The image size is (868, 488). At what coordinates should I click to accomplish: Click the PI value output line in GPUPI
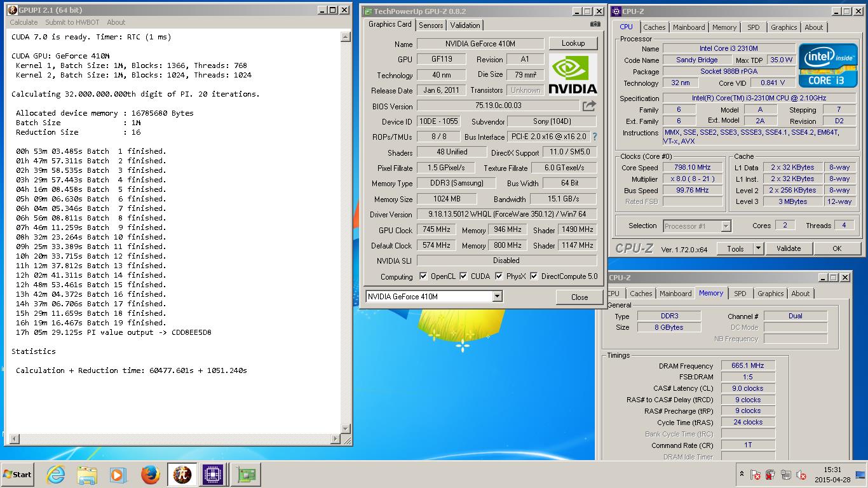[x=114, y=332]
